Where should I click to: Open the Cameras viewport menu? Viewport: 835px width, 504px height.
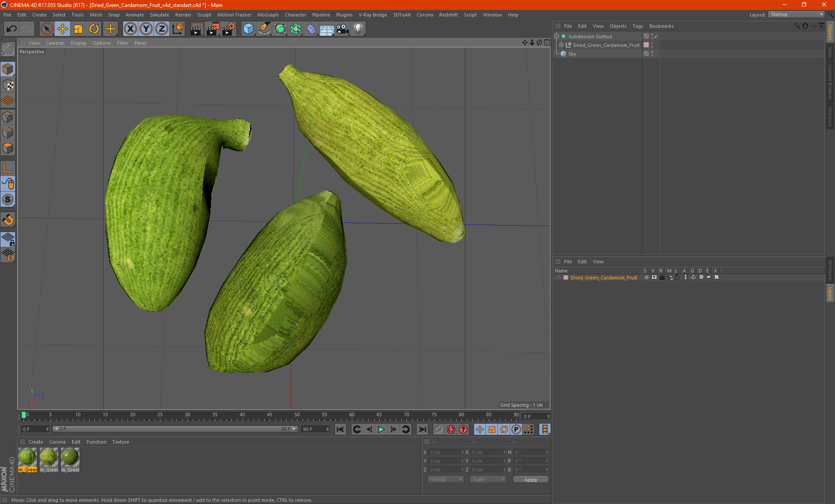point(54,43)
